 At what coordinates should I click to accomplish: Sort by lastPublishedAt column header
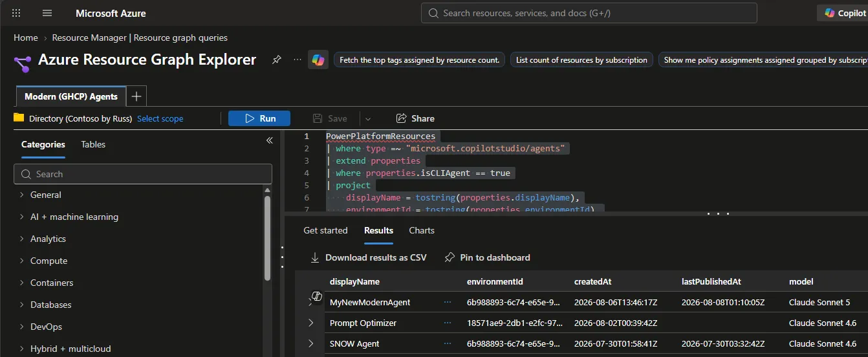point(711,281)
